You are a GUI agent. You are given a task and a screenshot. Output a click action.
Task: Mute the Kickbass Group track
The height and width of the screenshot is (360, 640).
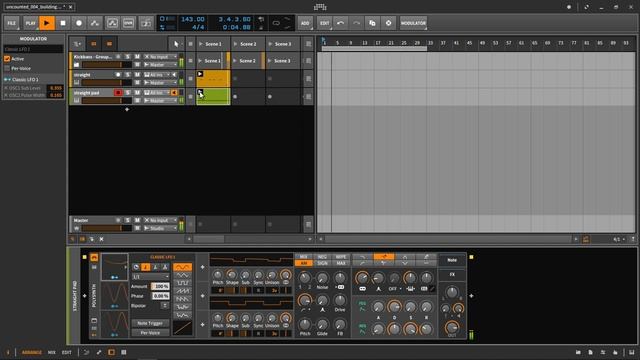pos(137,57)
